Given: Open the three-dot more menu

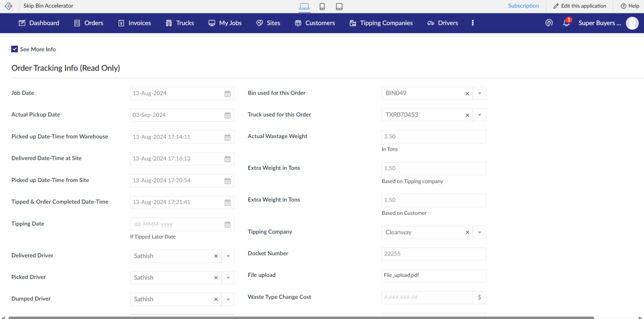Looking at the screenshot, I should pyautogui.click(x=473, y=23).
